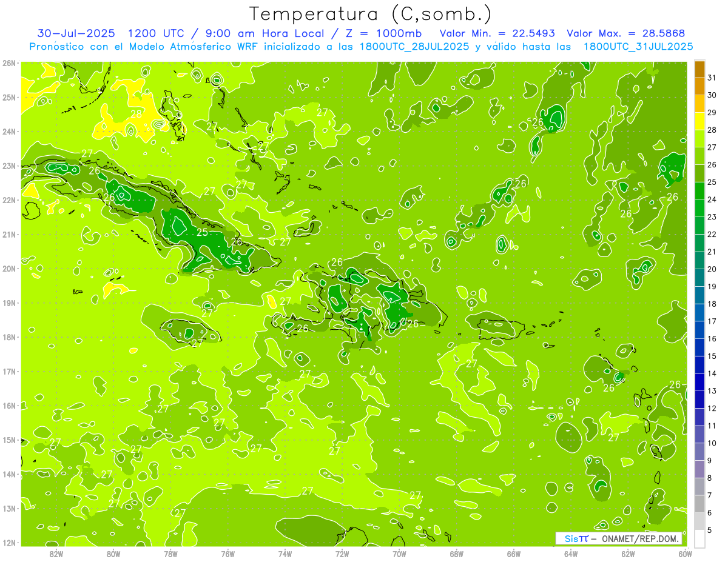This screenshot has height=562, width=728.
Task: Click the "10" value on the color scale
Action: 712,443
